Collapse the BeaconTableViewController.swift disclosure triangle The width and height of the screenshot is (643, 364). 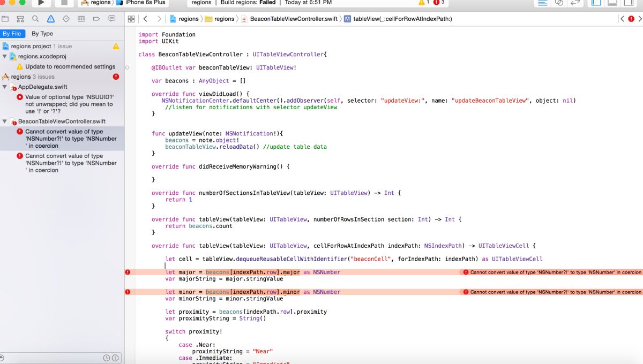click(x=5, y=122)
